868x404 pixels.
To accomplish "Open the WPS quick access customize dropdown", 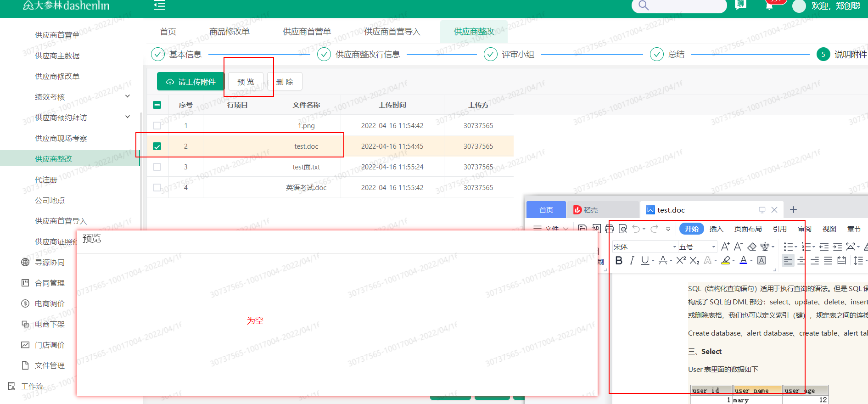I will click(x=668, y=229).
